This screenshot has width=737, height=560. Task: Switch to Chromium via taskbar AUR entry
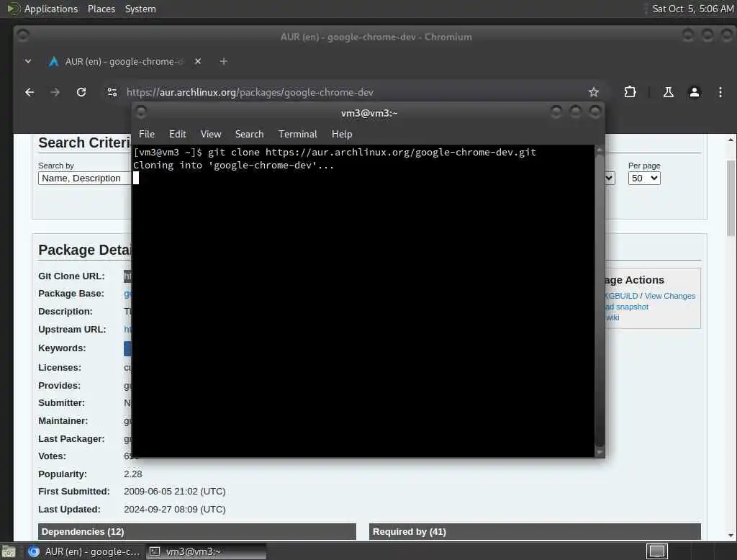pos(83,551)
